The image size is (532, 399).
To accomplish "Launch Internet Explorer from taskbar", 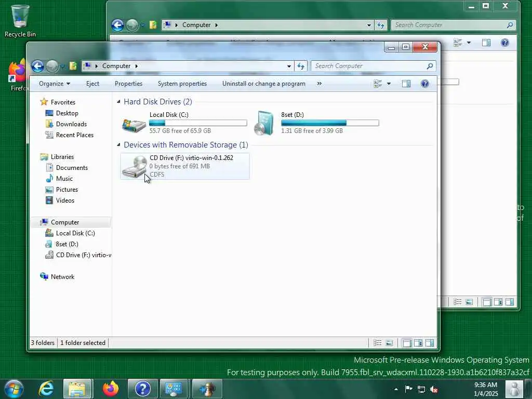I will point(46,389).
